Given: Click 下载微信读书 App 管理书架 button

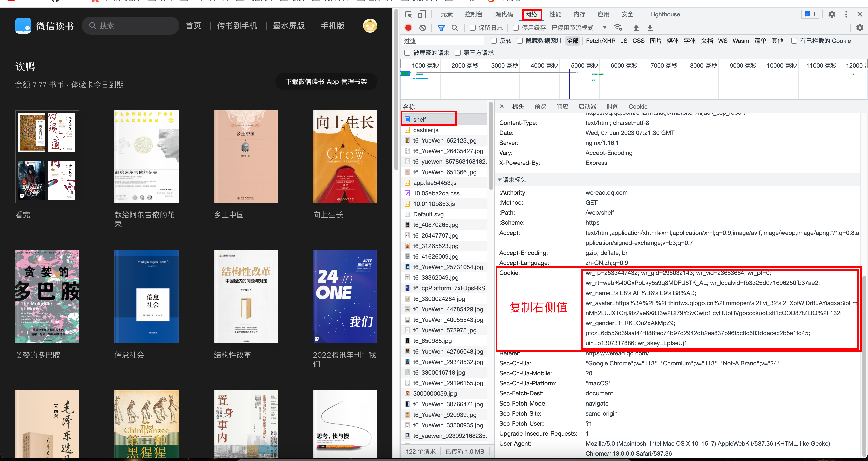Looking at the screenshot, I should (326, 82).
